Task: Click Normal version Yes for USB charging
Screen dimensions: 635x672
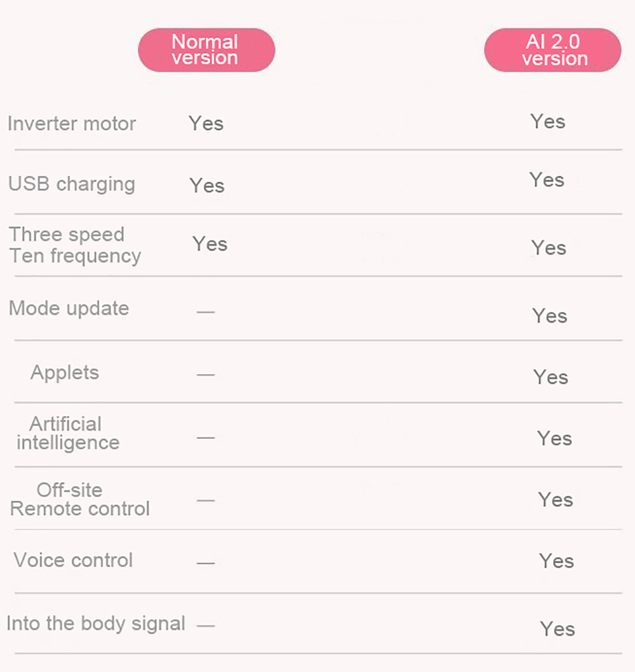Action: (207, 185)
